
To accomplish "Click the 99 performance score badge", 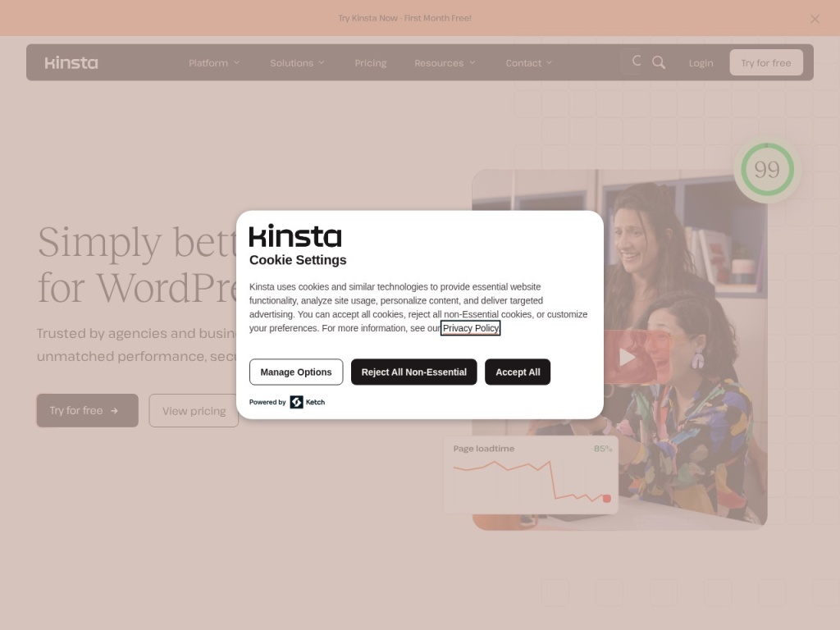I will 767,169.
